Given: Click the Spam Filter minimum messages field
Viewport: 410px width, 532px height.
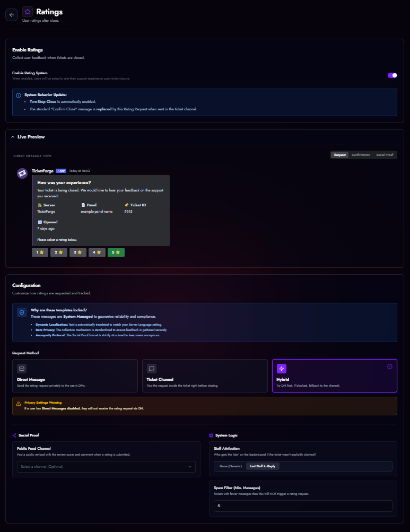Looking at the screenshot, I should 303,506.
